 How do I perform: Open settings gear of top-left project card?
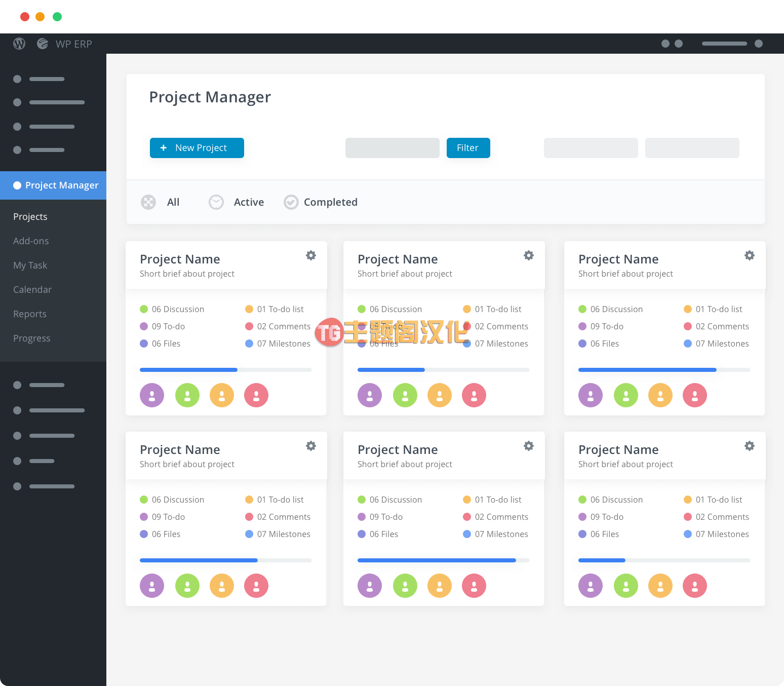coord(311,255)
